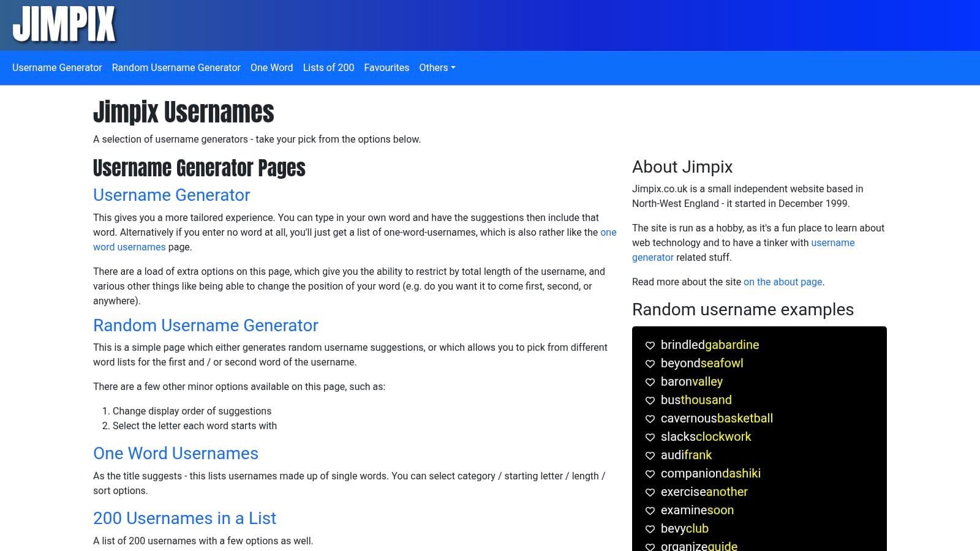Favourite the examinesoon heart icon
The width and height of the screenshot is (980, 551).
650,511
